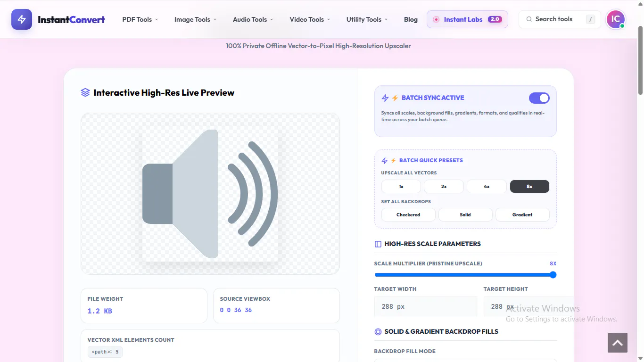Choose the Gradient backdrop button
The width and height of the screenshot is (644, 362).
[522, 214]
